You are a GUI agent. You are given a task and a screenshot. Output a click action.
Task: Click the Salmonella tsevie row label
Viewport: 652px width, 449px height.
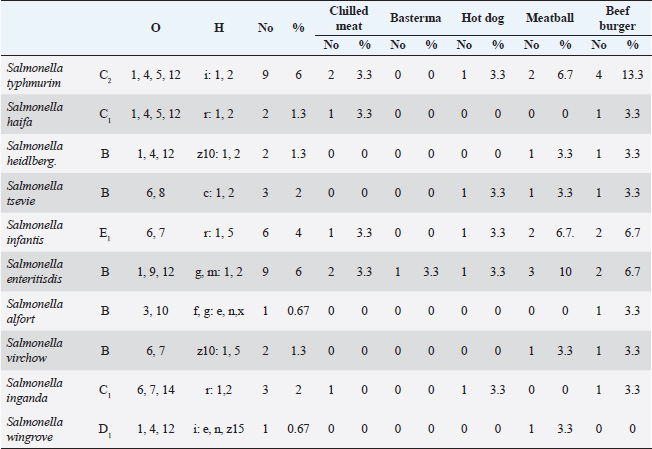click(x=36, y=192)
